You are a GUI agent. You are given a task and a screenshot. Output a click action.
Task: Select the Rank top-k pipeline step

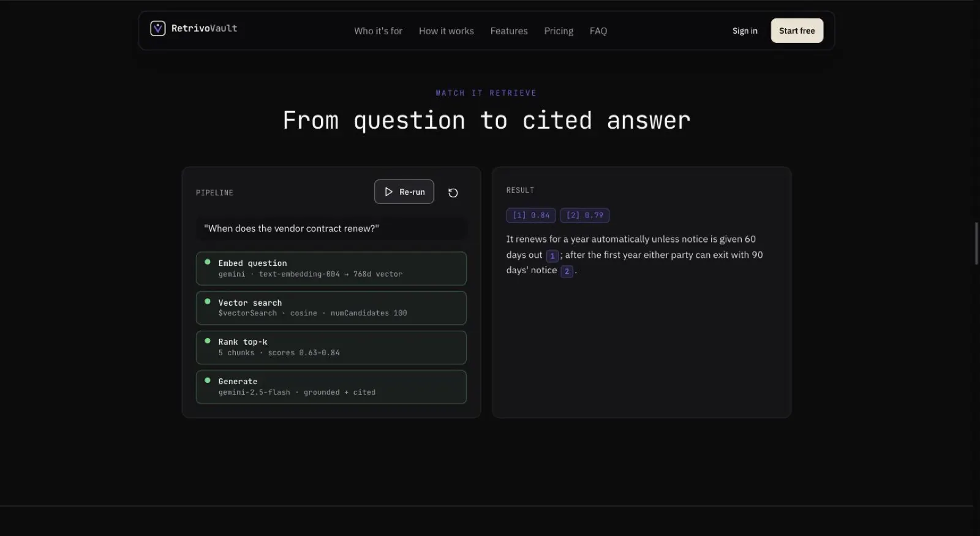click(331, 347)
